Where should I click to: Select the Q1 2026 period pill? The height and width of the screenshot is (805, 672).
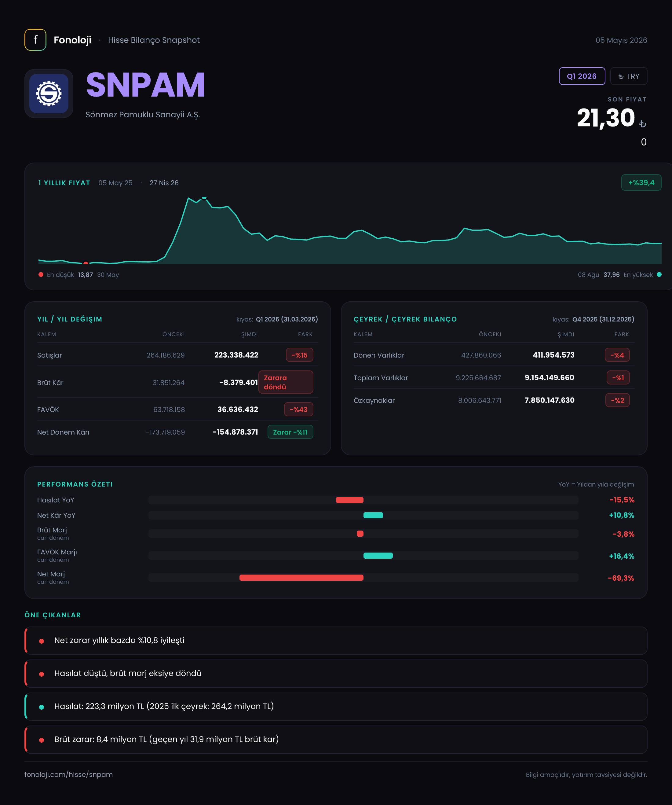click(582, 76)
